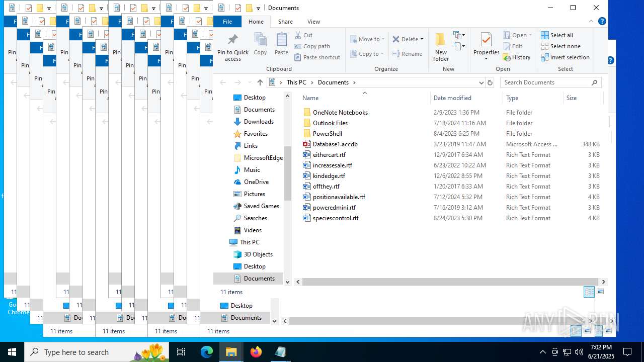
Task: Click the Edit button in Open group
Action: (x=513, y=46)
